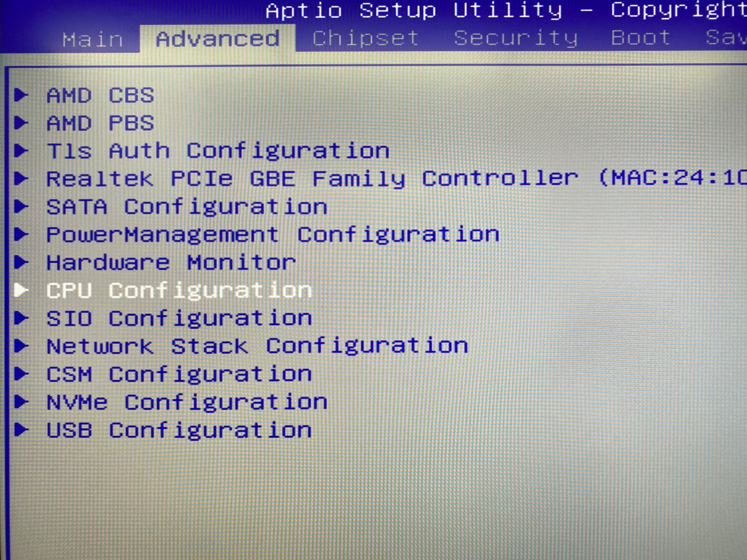The image size is (747, 560).
Task: Enter the USB Configuration submenu
Action: 178,429
